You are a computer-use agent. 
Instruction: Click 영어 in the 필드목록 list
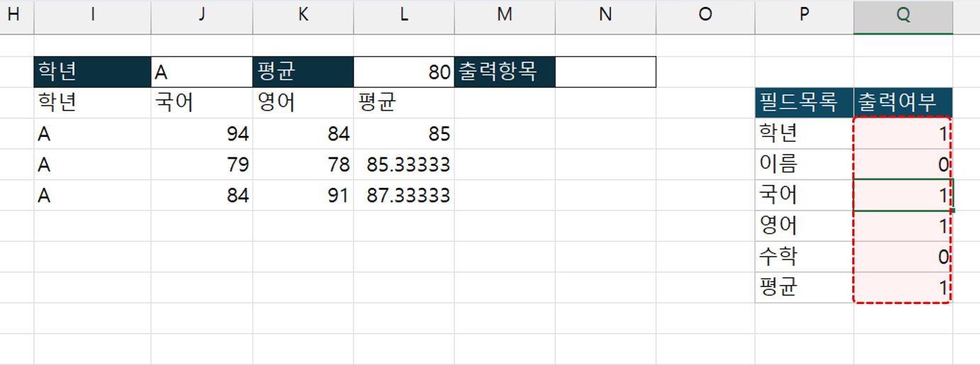tap(804, 226)
